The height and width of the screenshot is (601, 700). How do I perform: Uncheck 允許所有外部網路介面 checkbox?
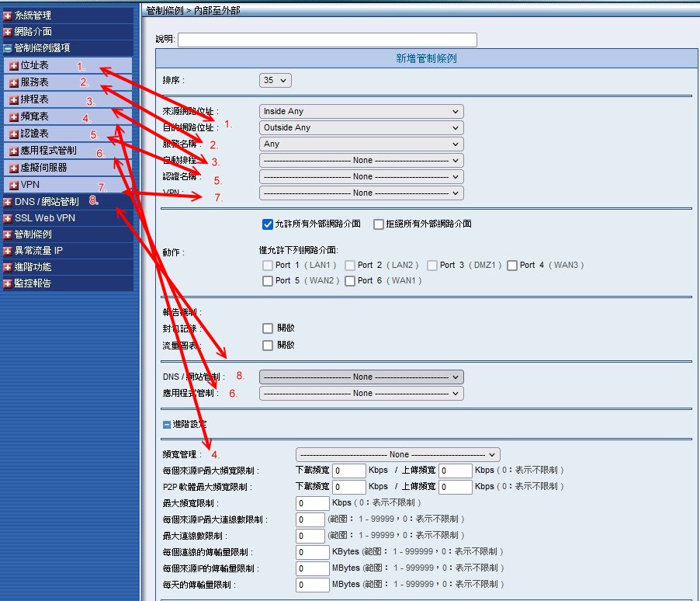point(269,224)
